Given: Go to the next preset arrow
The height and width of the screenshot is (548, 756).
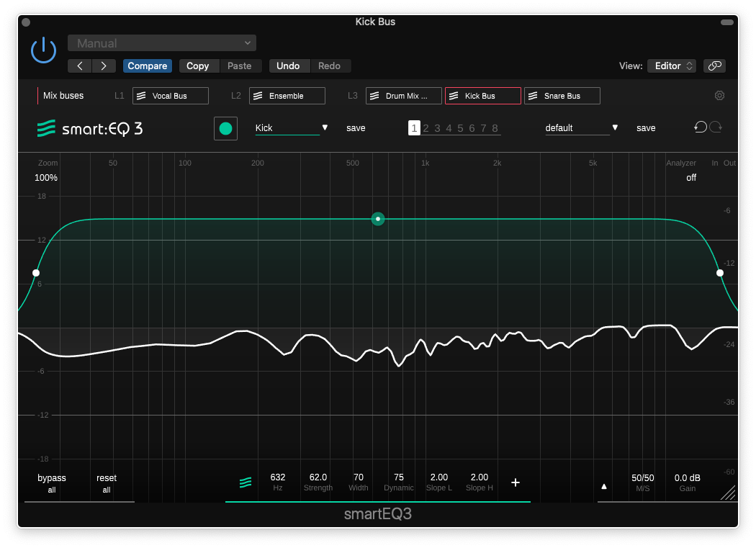Looking at the screenshot, I should click(104, 66).
